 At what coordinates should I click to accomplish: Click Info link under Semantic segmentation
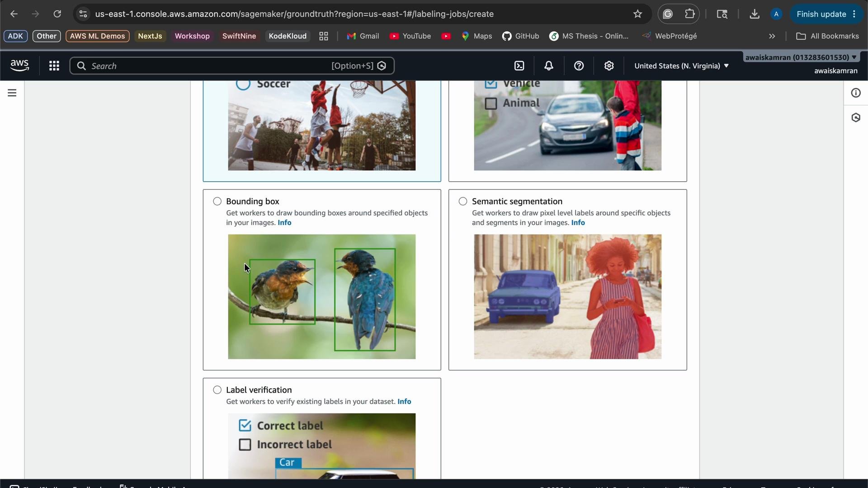tap(578, 223)
